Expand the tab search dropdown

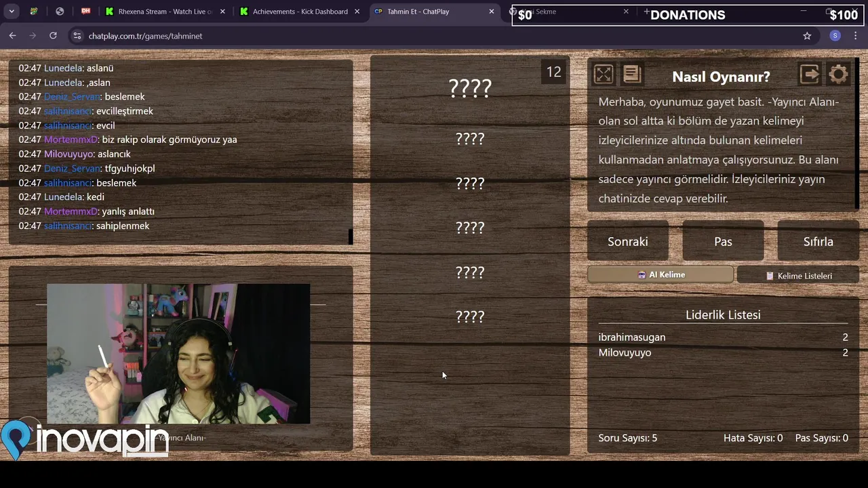click(x=12, y=12)
